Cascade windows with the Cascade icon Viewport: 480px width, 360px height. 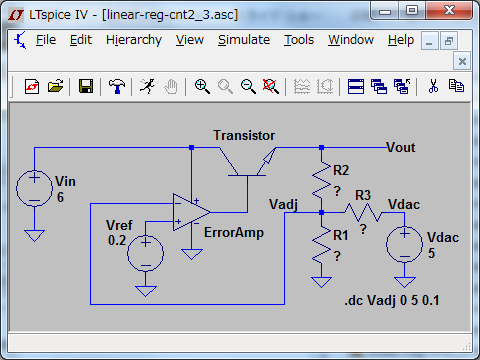379,87
